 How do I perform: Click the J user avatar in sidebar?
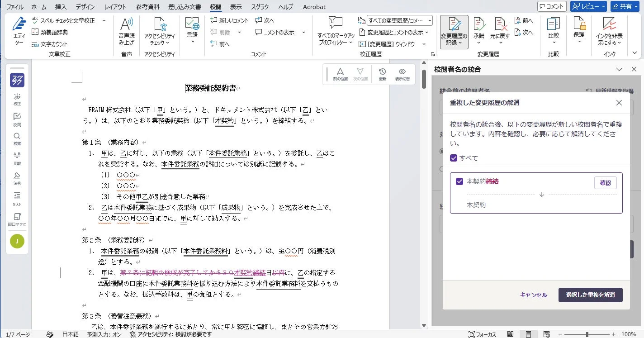[x=17, y=241]
